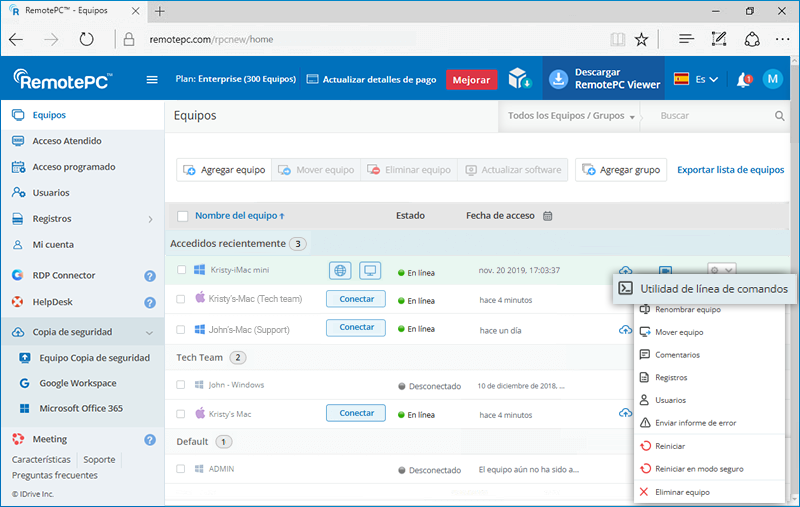Select the checkbox for John's-Mac (Support)
800x507 pixels.
182,329
